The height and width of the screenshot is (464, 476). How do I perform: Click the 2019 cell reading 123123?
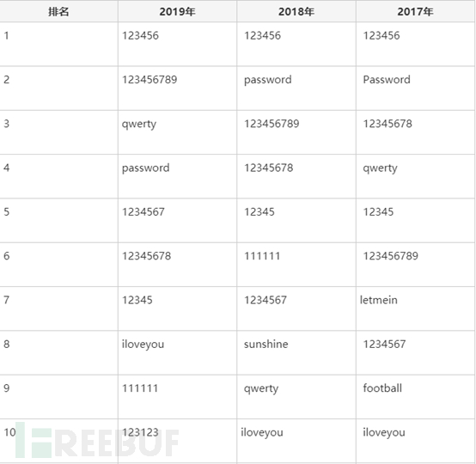coord(177,441)
